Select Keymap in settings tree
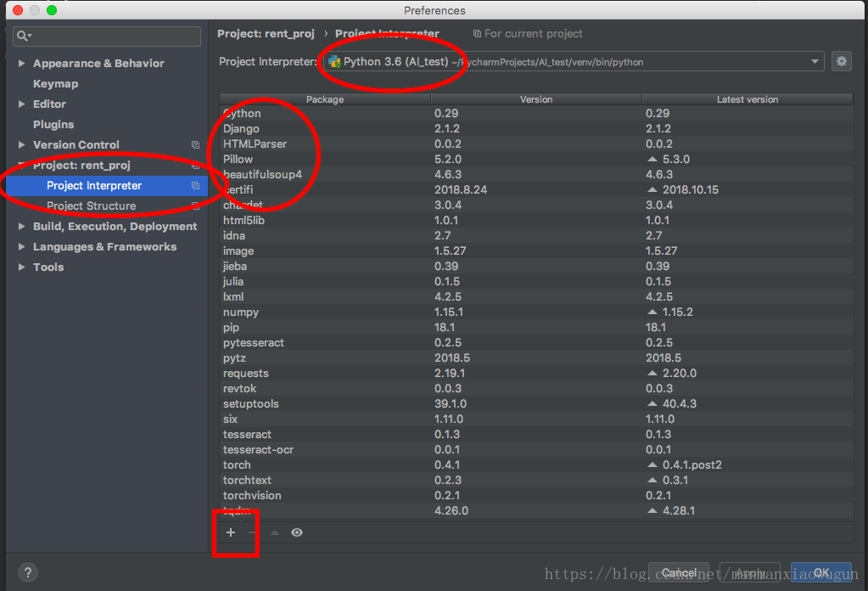868x591 pixels. click(x=55, y=83)
